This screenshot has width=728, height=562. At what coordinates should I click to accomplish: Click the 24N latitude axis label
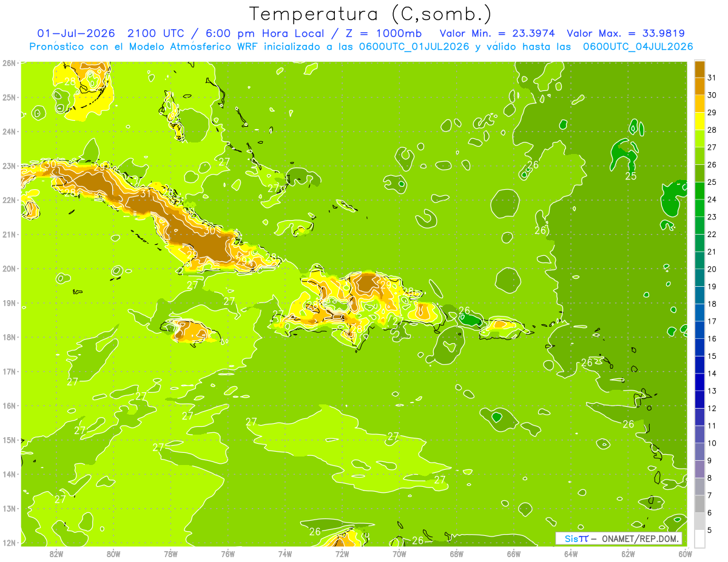tap(9, 131)
